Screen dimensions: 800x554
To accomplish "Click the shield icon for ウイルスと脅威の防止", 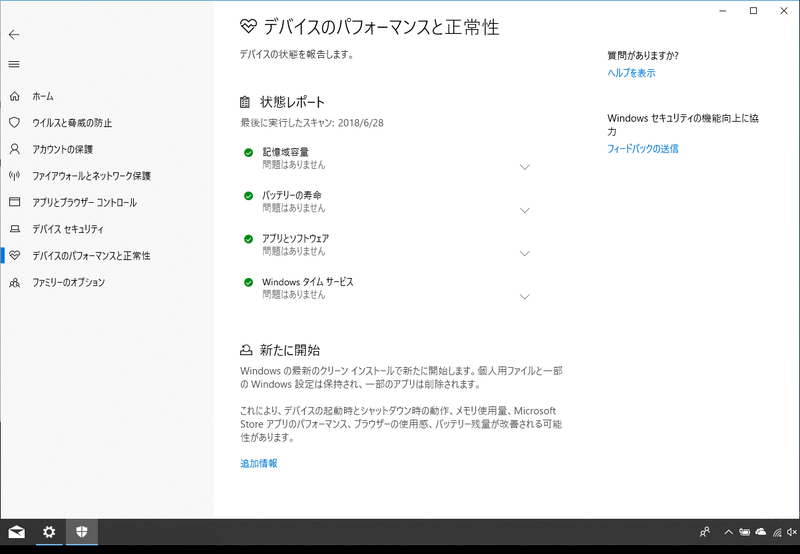I will (x=15, y=122).
